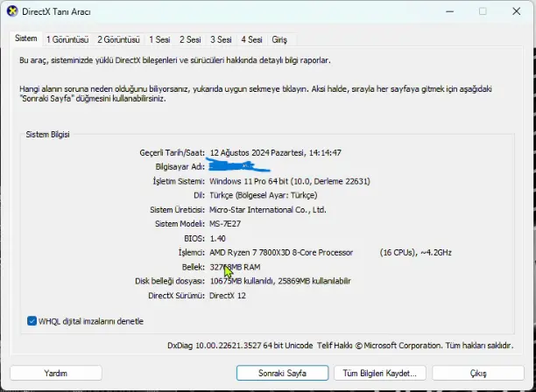Click the Bilgisayar Adı label
This screenshot has width=536, height=392.
(x=180, y=167)
